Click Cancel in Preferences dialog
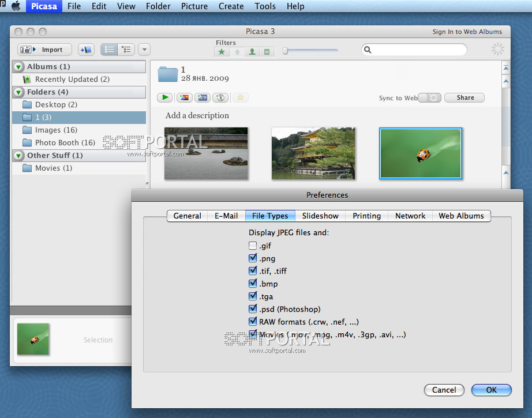532x418 pixels. [444, 390]
